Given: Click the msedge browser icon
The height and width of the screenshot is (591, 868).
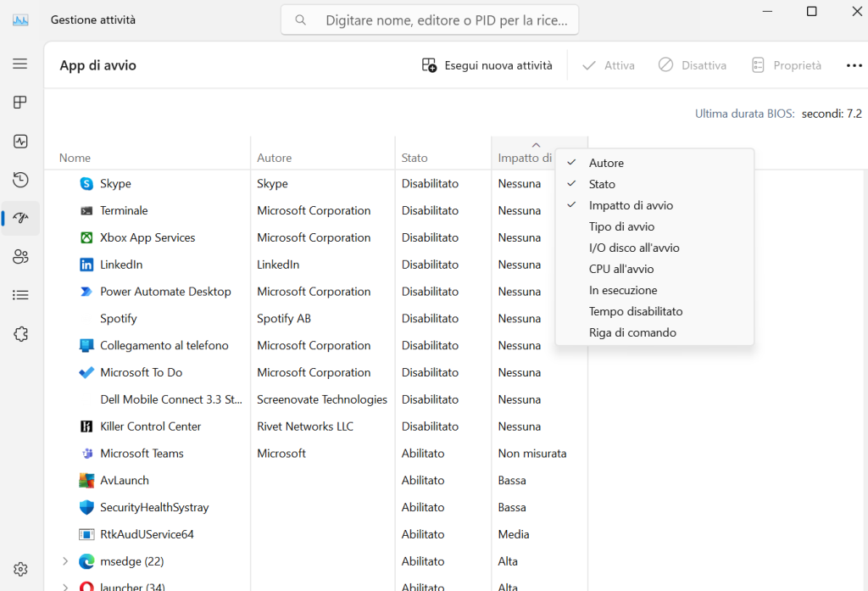Looking at the screenshot, I should (x=86, y=561).
